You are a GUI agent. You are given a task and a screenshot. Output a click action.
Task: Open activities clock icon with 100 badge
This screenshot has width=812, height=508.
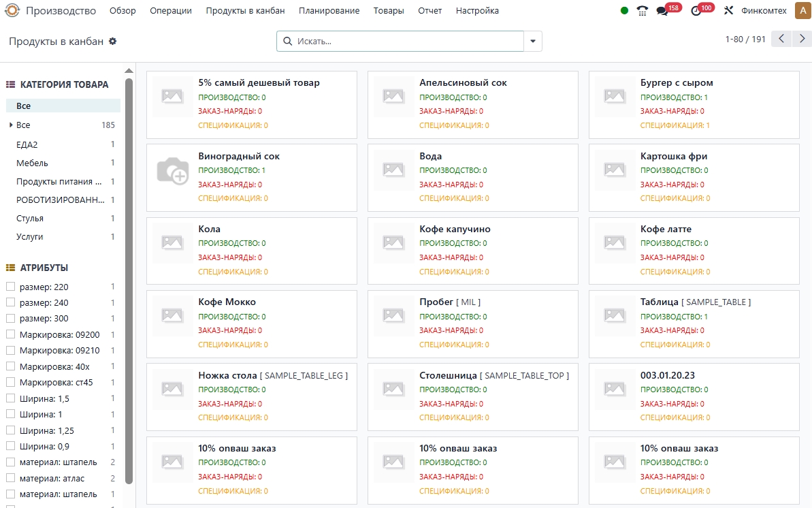coord(696,11)
